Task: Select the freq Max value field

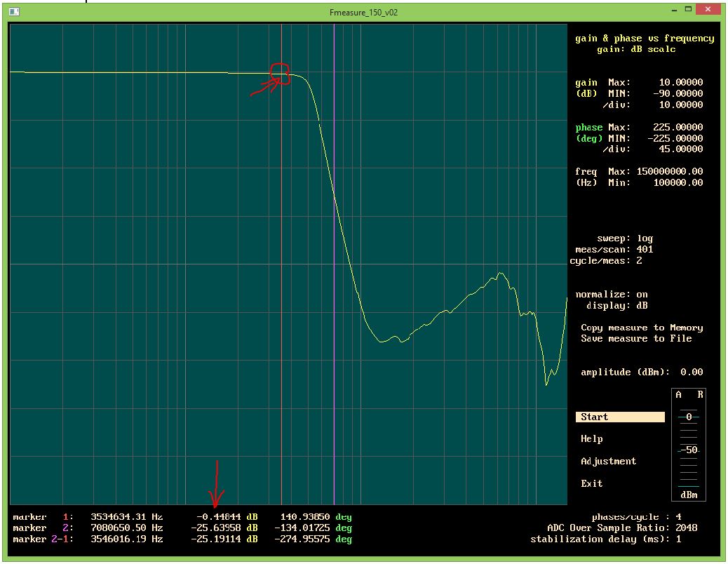Action: (669, 172)
